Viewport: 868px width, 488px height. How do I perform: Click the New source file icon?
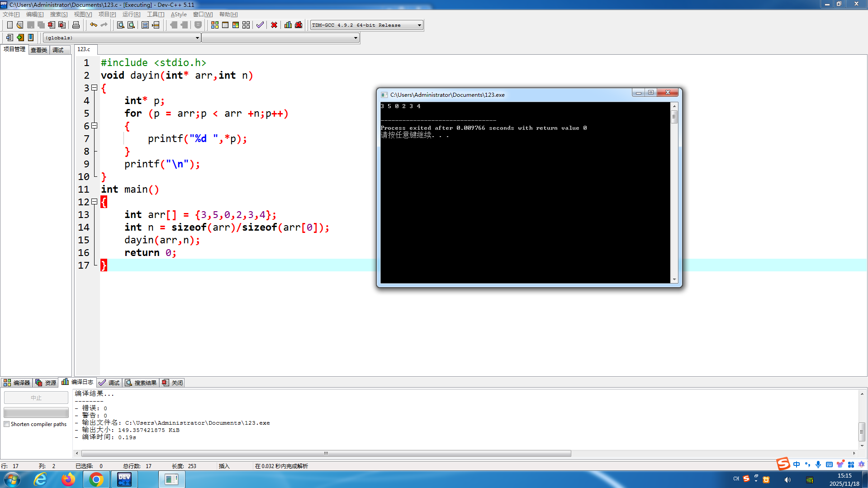tap(9, 25)
